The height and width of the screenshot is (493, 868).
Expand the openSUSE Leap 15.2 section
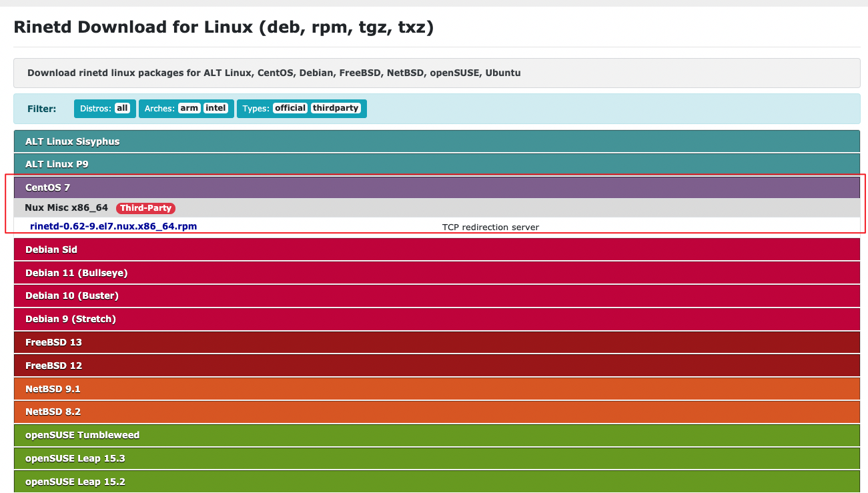(x=437, y=482)
